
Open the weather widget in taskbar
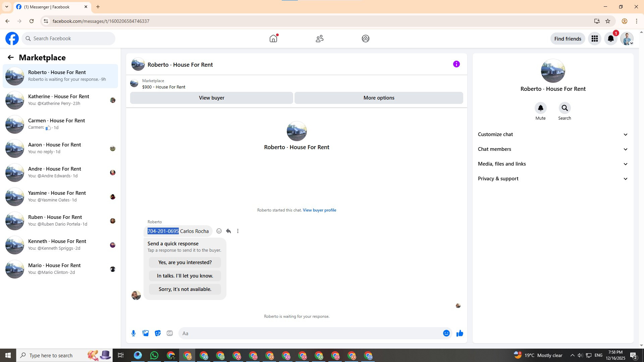(x=538, y=355)
